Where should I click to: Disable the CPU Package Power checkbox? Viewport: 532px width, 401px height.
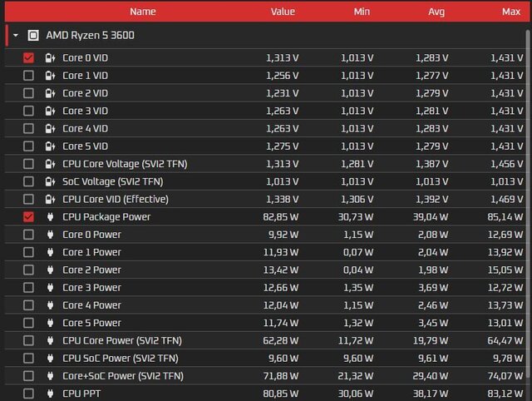(29, 217)
